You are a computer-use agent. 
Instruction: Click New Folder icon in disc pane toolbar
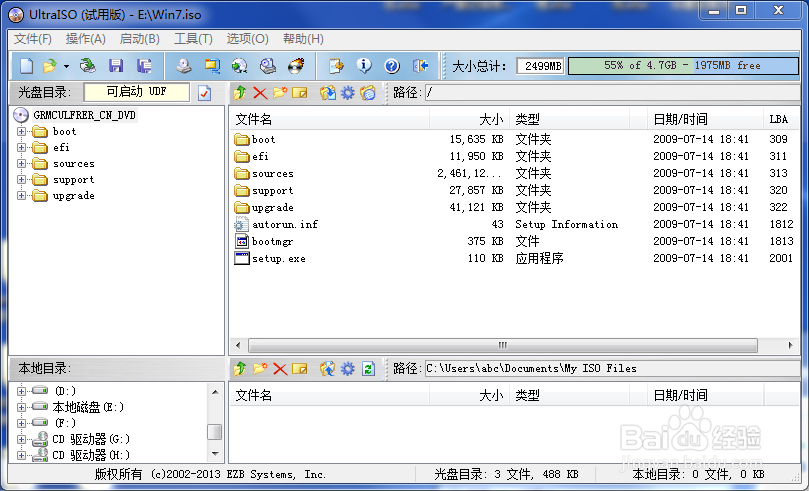280,93
